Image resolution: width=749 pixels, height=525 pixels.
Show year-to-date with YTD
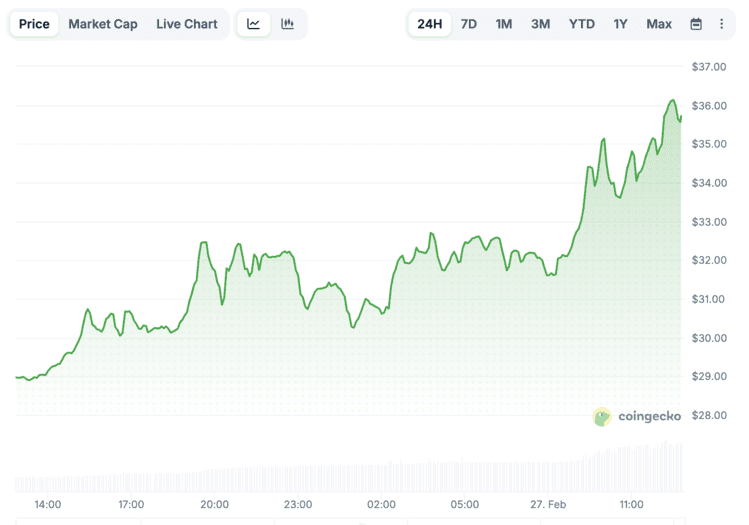[581, 24]
